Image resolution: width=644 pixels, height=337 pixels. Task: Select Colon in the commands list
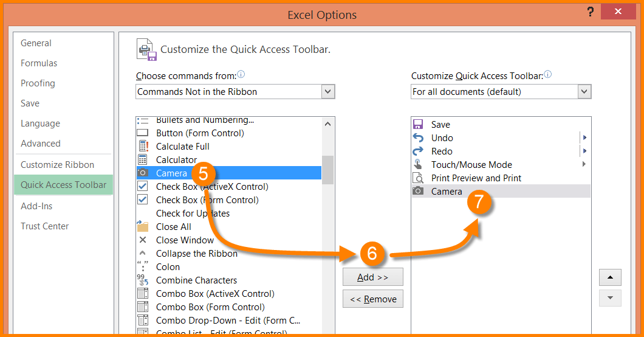[229, 266]
